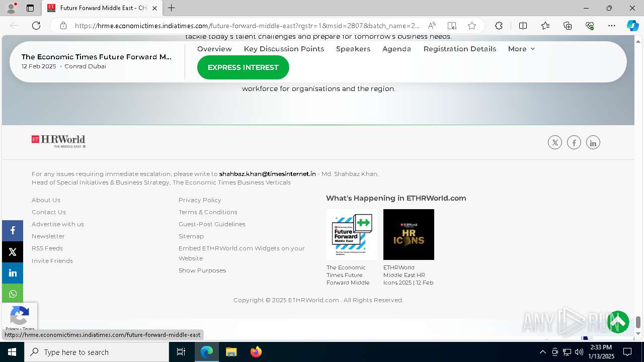
Task: View Guest-Post Guidelines
Action: (212, 224)
